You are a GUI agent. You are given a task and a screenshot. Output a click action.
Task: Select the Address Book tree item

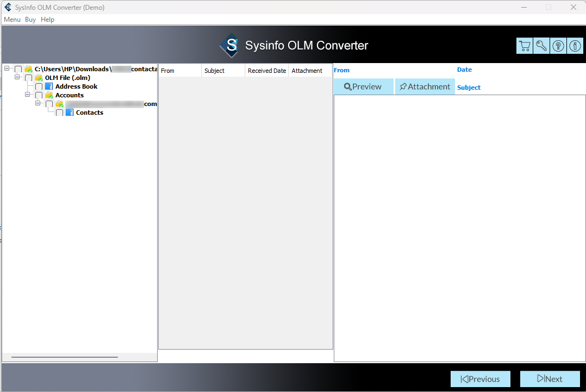(76, 86)
